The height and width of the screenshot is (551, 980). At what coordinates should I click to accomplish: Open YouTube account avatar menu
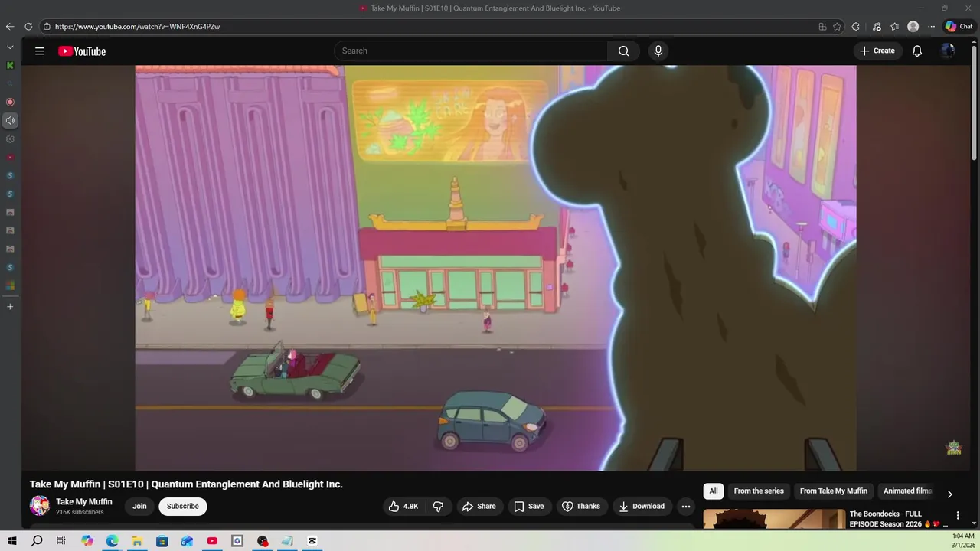948,51
